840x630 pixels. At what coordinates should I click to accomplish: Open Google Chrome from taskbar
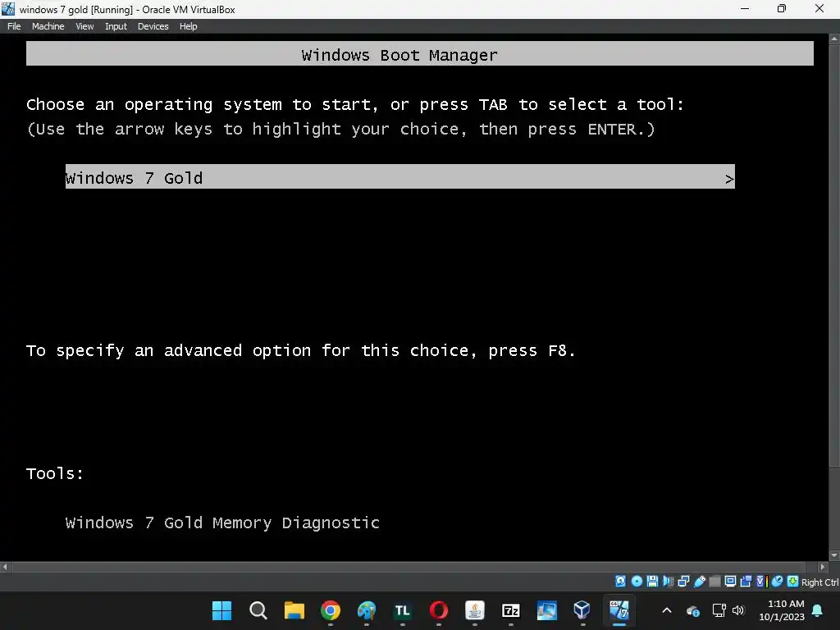pos(331,610)
